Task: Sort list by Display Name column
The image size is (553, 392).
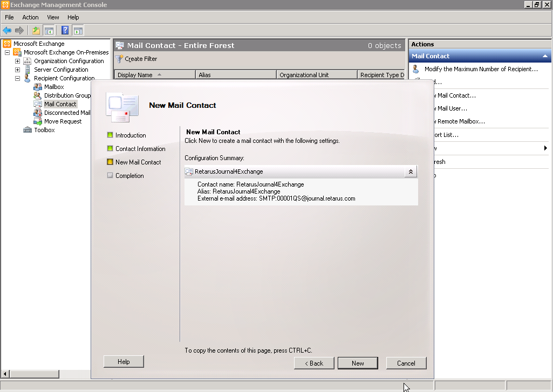Action: click(x=135, y=75)
